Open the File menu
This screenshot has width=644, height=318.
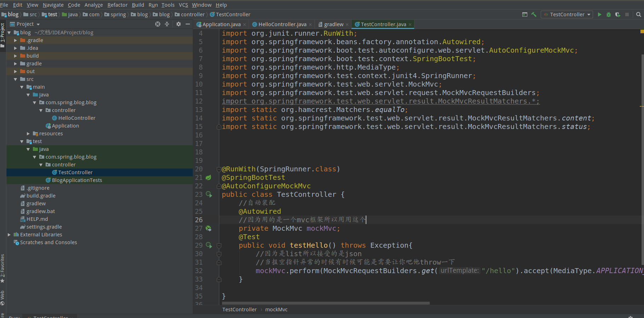coord(4,5)
